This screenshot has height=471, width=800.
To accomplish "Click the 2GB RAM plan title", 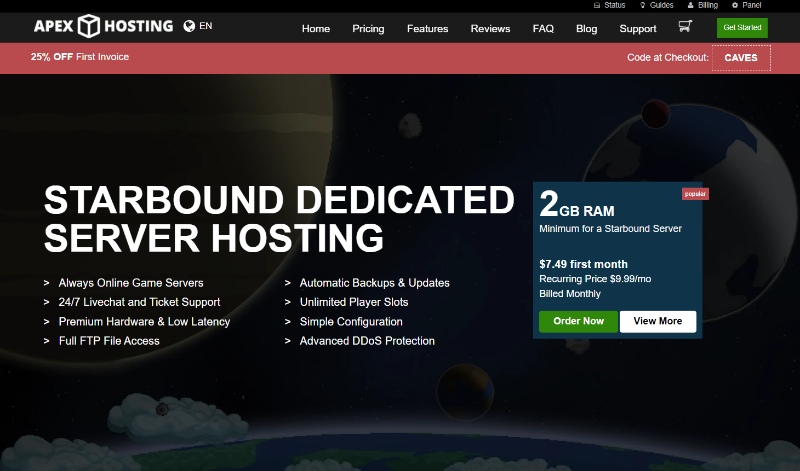I will (x=577, y=204).
